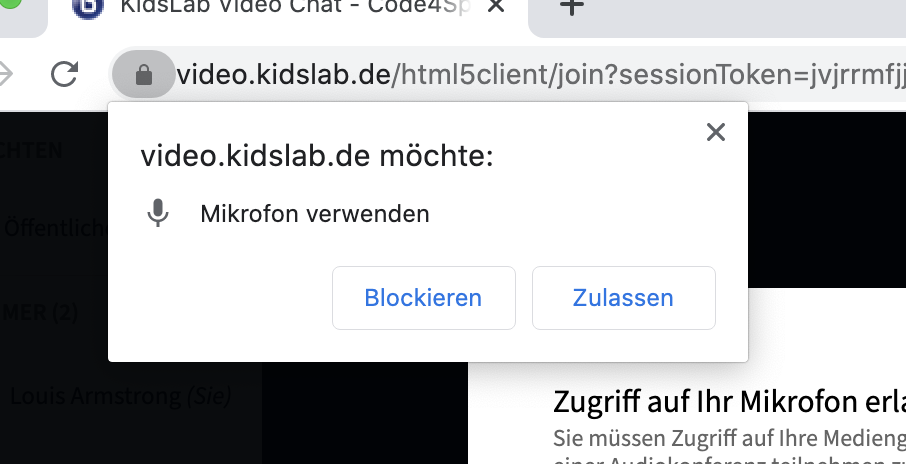Block microphone access with Blockieren

point(423,298)
